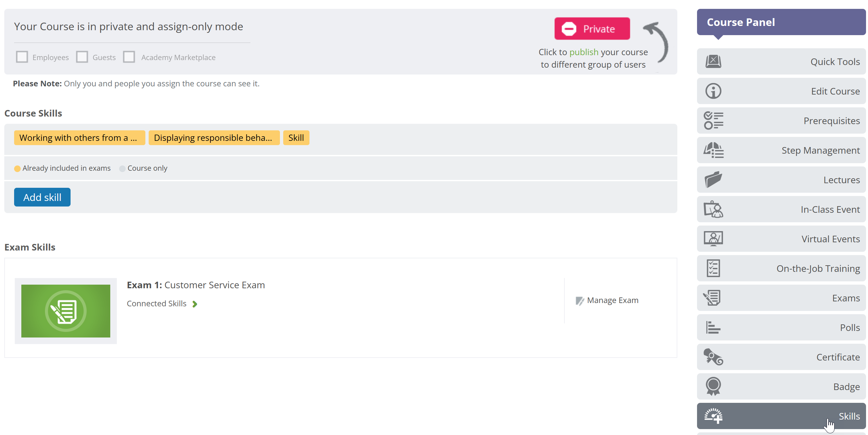Click the Connected Skills link
868x435 pixels.
[x=156, y=303]
